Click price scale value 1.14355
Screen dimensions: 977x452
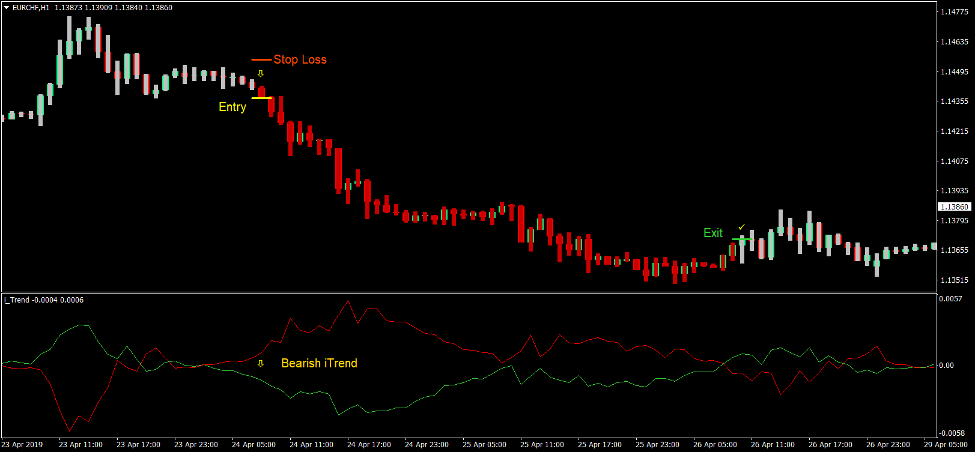(956, 102)
